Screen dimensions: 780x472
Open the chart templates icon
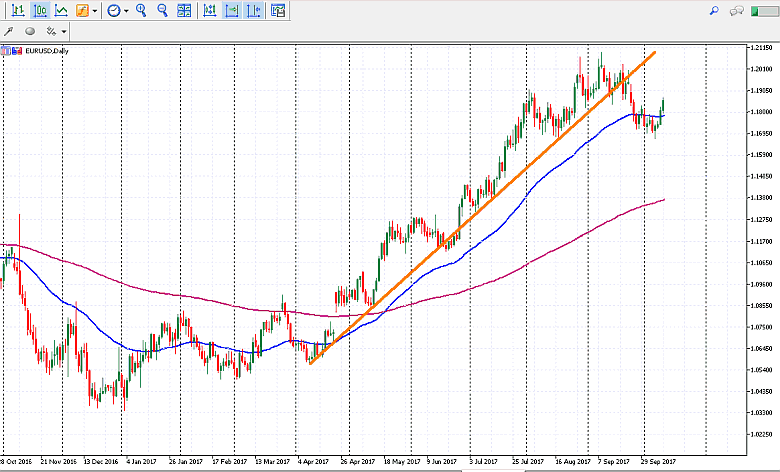point(276,11)
